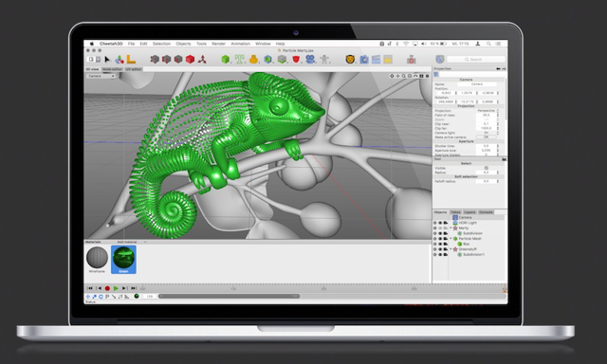Click the green sphere icon in timeline row
Screen dimensions: 607x364
(x=137, y=296)
